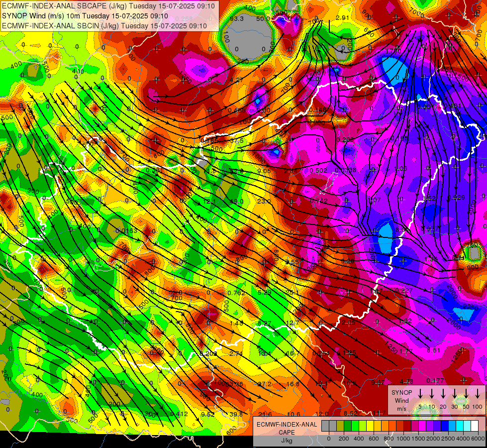Click the '8.27' value on the map
Viewport: 487px width, 448px height.
tap(265, 324)
